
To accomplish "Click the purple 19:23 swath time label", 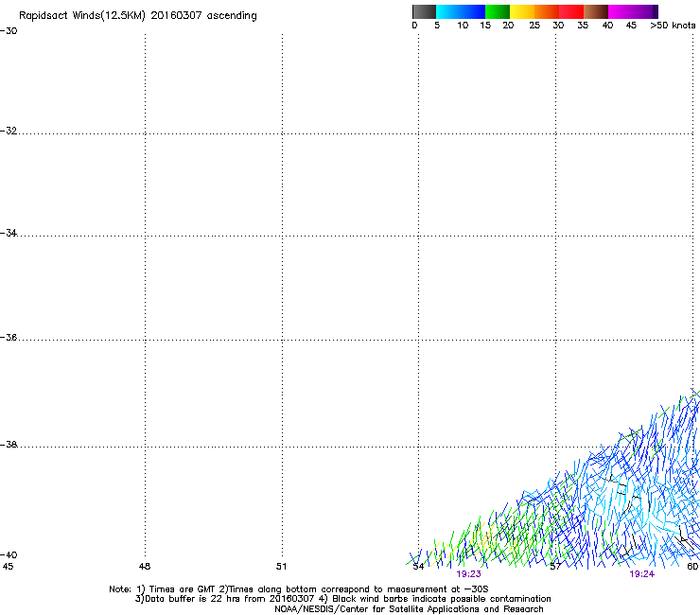I will (469, 574).
